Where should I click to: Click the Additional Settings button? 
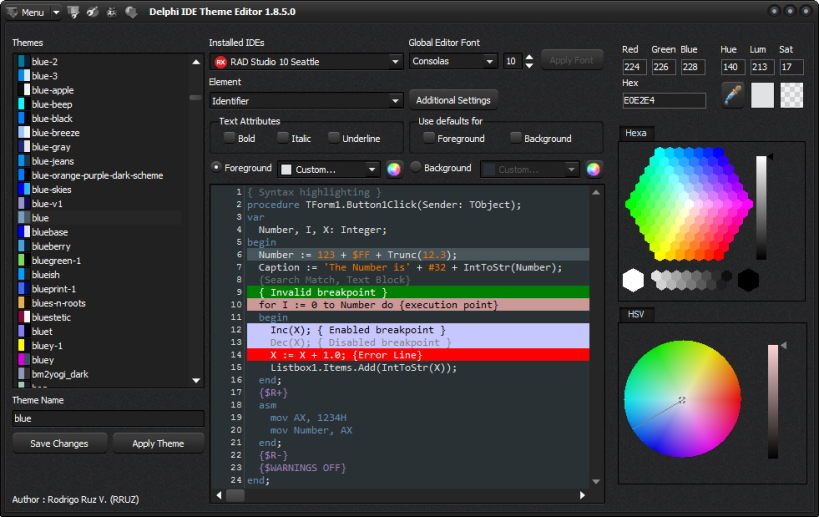pos(453,100)
